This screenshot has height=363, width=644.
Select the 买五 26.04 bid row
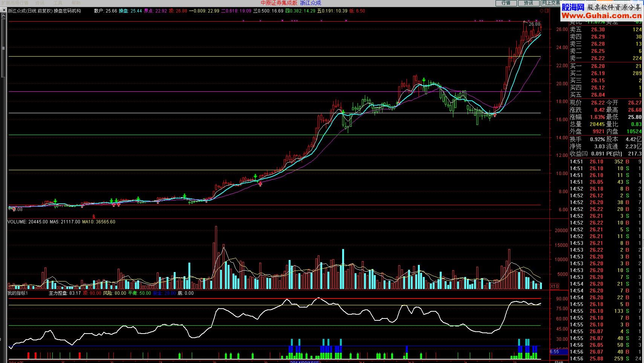606,95
